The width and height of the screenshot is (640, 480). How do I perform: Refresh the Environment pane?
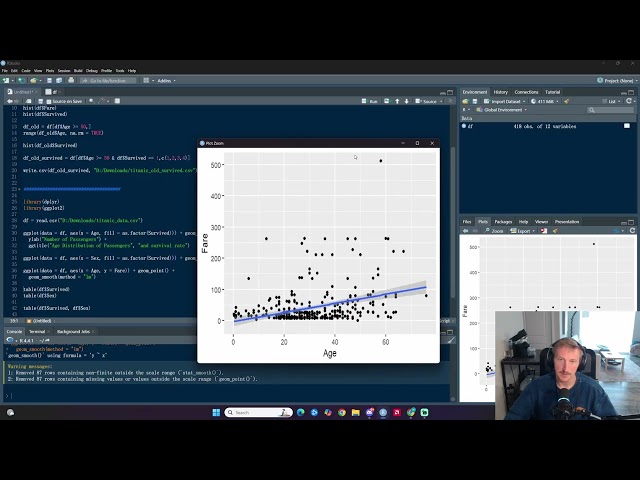click(629, 101)
